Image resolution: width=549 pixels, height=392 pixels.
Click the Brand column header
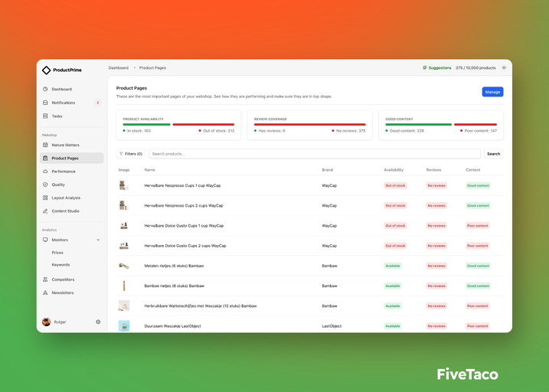328,170
